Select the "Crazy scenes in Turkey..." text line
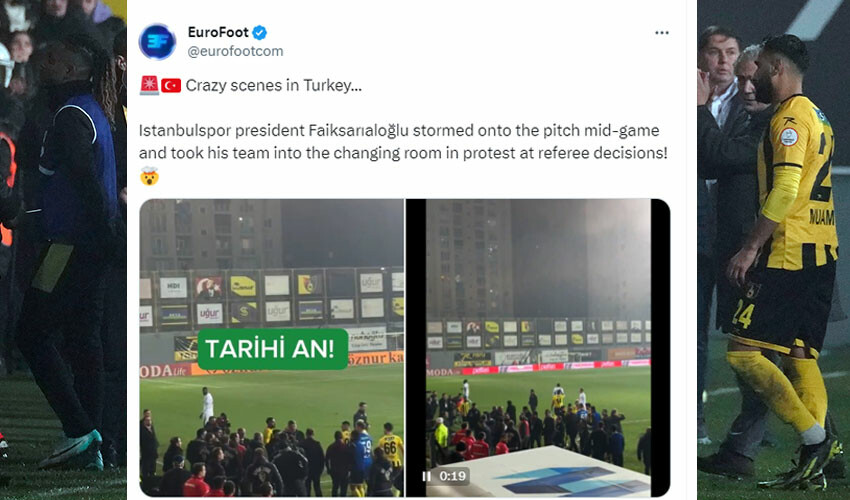The height and width of the screenshot is (500, 850). click(274, 86)
